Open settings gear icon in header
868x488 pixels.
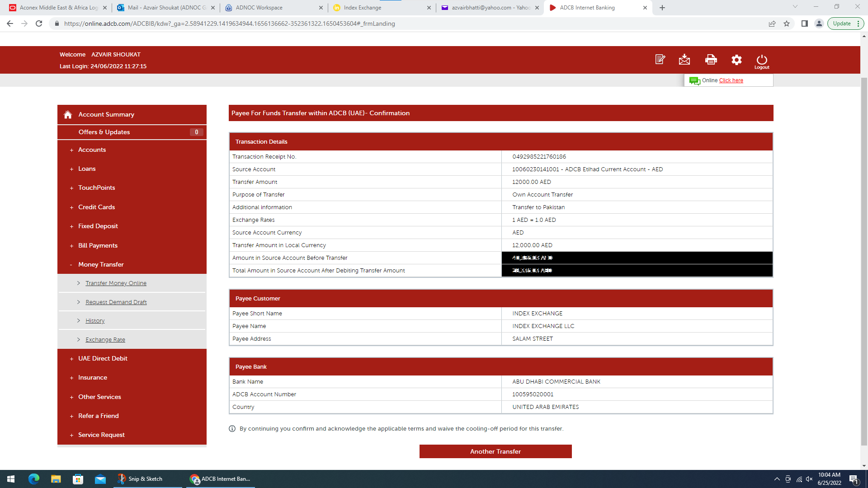click(736, 60)
